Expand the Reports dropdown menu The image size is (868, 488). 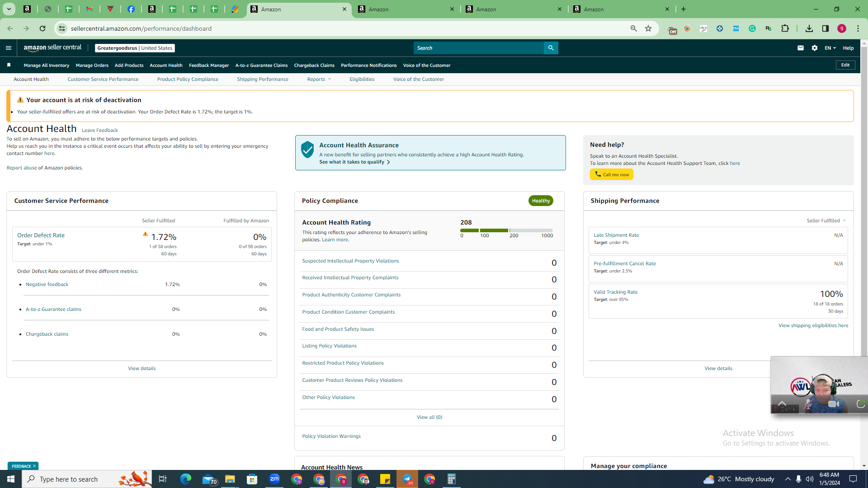pos(319,79)
